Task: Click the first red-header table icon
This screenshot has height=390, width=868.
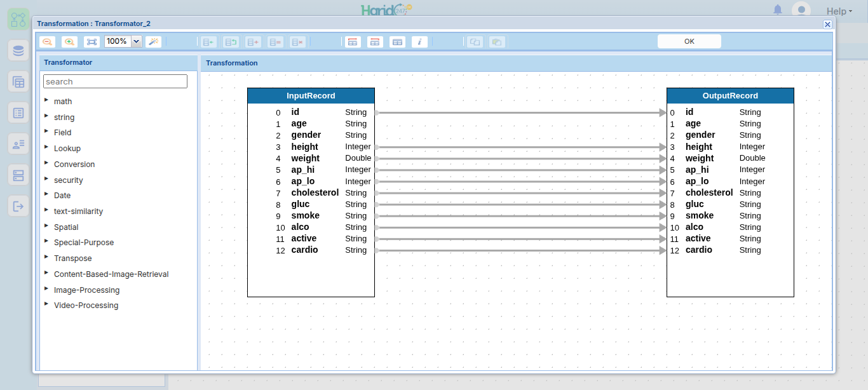Action: pos(353,42)
